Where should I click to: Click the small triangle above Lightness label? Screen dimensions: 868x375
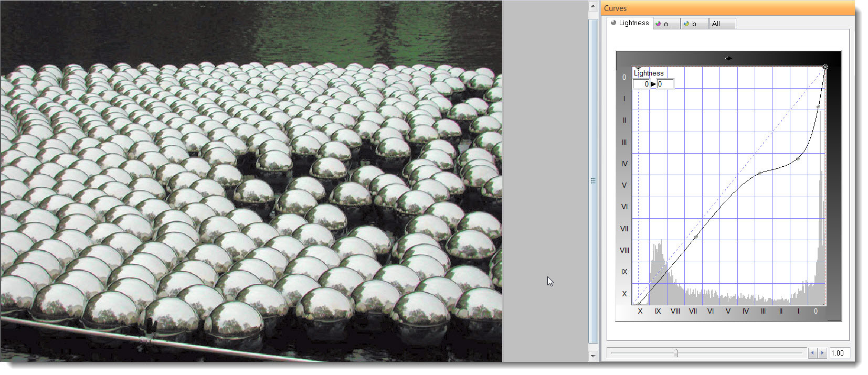coord(638,68)
